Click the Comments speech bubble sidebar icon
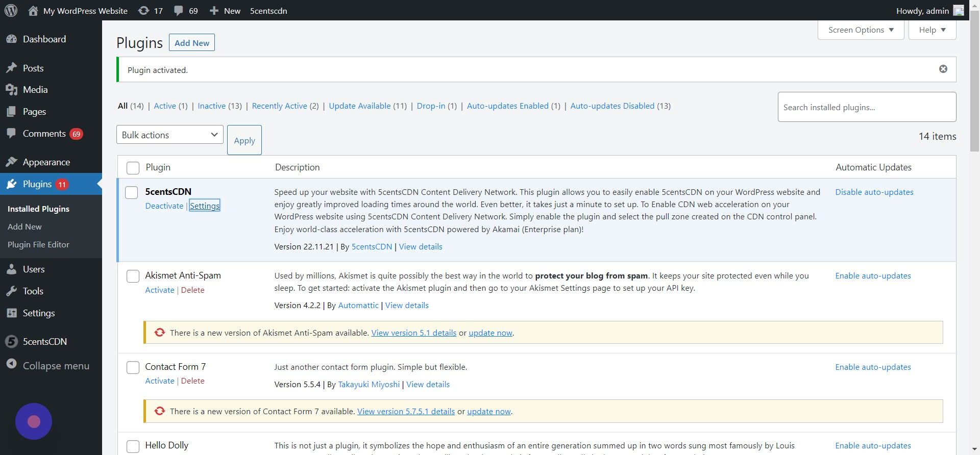980x455 pixels. [12, 134]
